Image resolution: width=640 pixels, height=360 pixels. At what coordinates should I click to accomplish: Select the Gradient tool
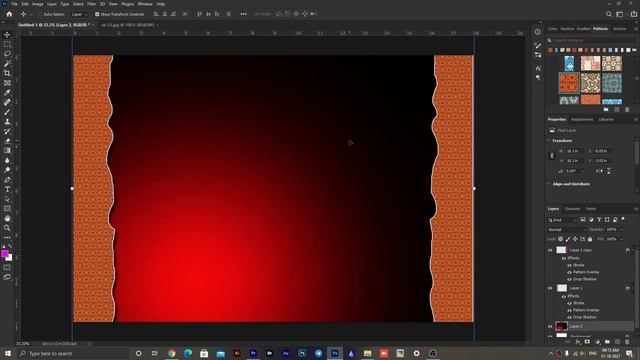point(7,151)
